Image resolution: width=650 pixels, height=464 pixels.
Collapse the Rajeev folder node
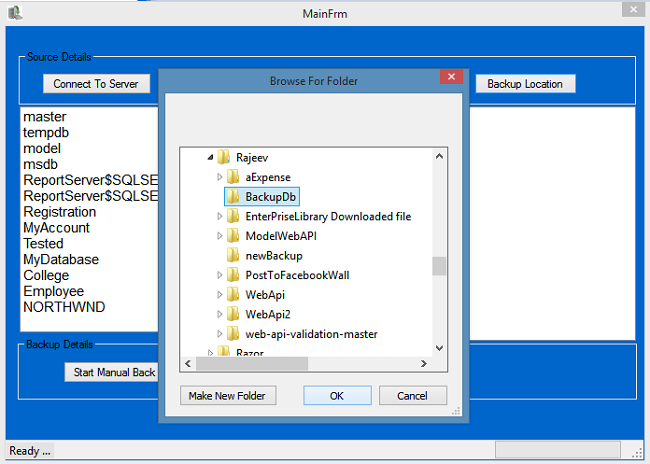pyautogui.click(x=211, y=157)
